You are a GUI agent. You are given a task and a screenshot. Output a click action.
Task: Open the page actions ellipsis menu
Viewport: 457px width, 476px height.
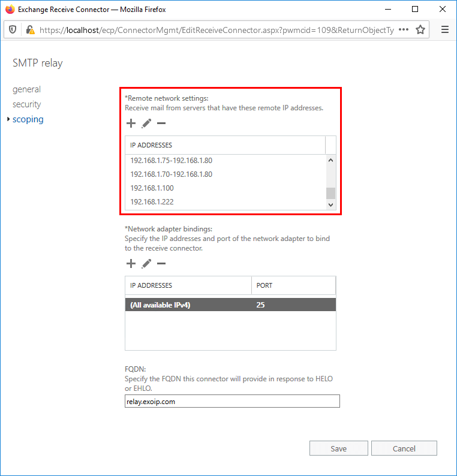click(404, 29)
